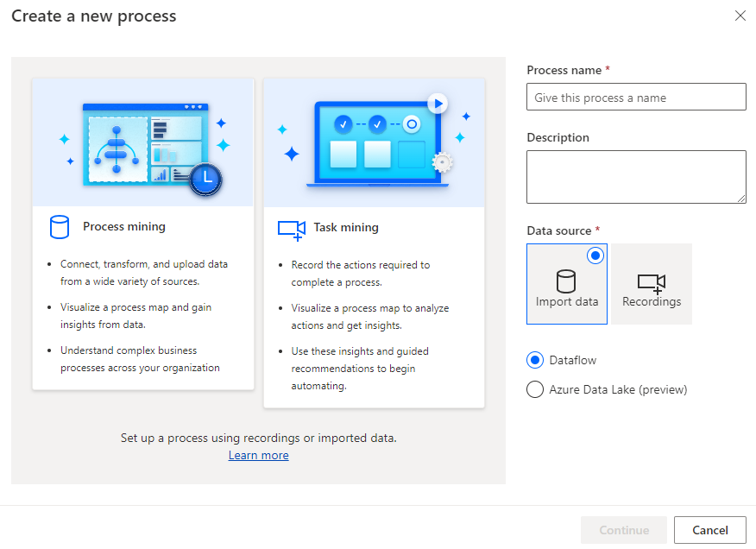The image size is (756, 549).
Task: Click the clock icon in process mining illustration
Action: (x=206, y=178)
